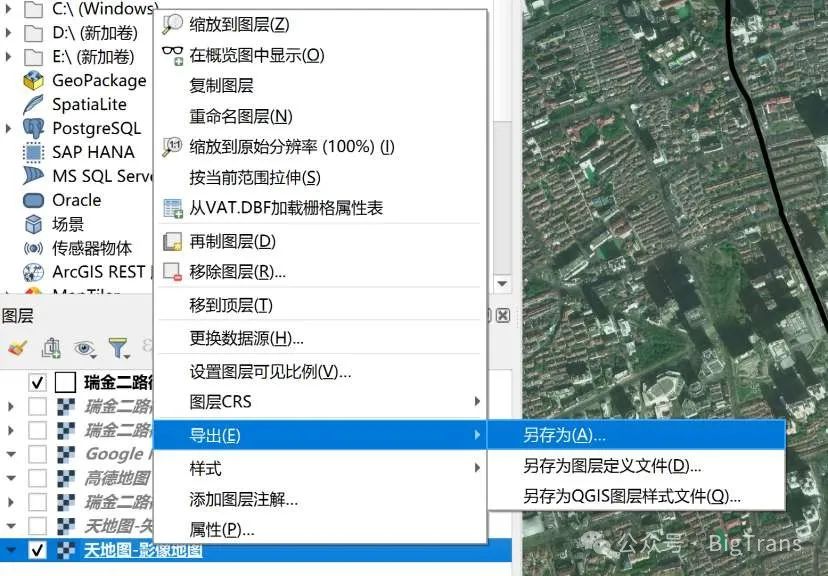
Task: Select the PostgreSQL elephant icon
Action: pos(33,128)
